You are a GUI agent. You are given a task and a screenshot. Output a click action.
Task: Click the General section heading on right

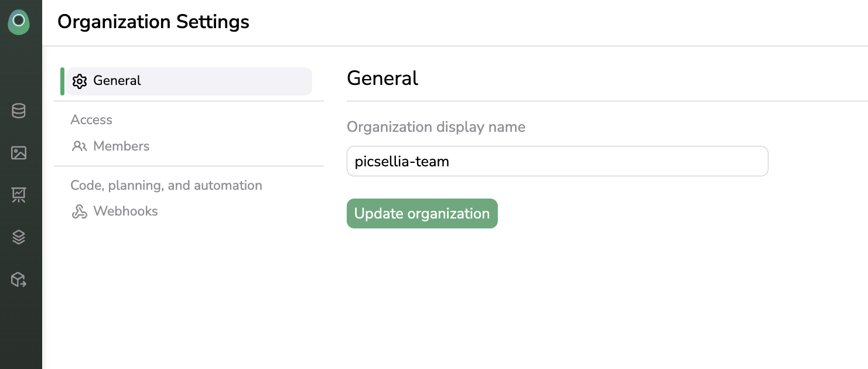click(x=382, y=78)
